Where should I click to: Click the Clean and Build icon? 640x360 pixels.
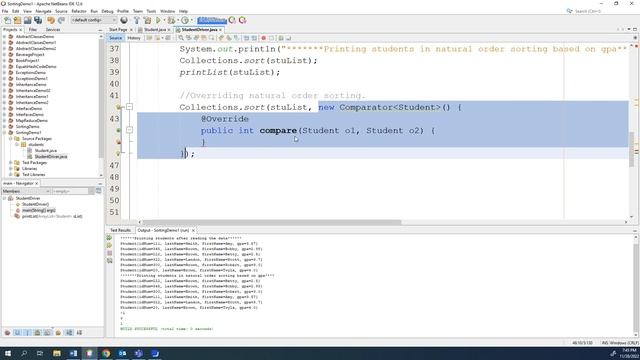coord(147,20)
